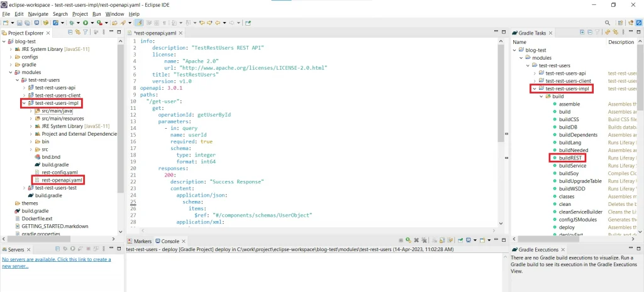Expand the src/main/java folder
644x292 pixels.
click(31, 111)
